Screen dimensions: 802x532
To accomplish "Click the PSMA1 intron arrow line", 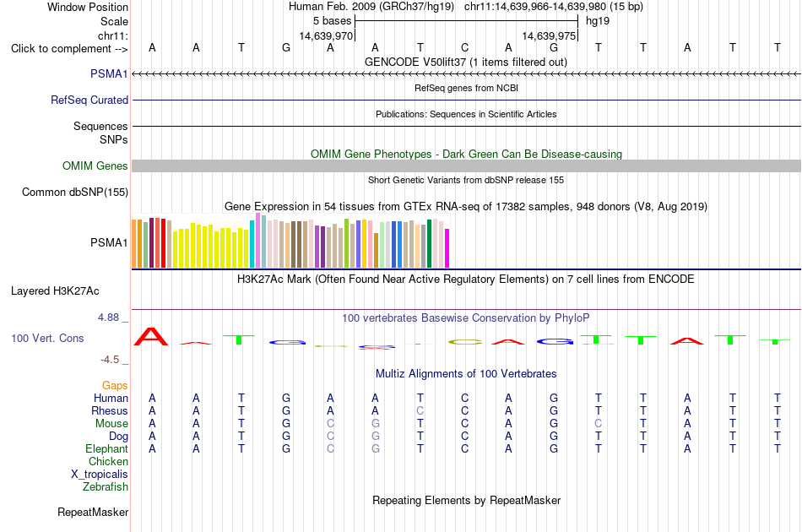I will (467, 74).
